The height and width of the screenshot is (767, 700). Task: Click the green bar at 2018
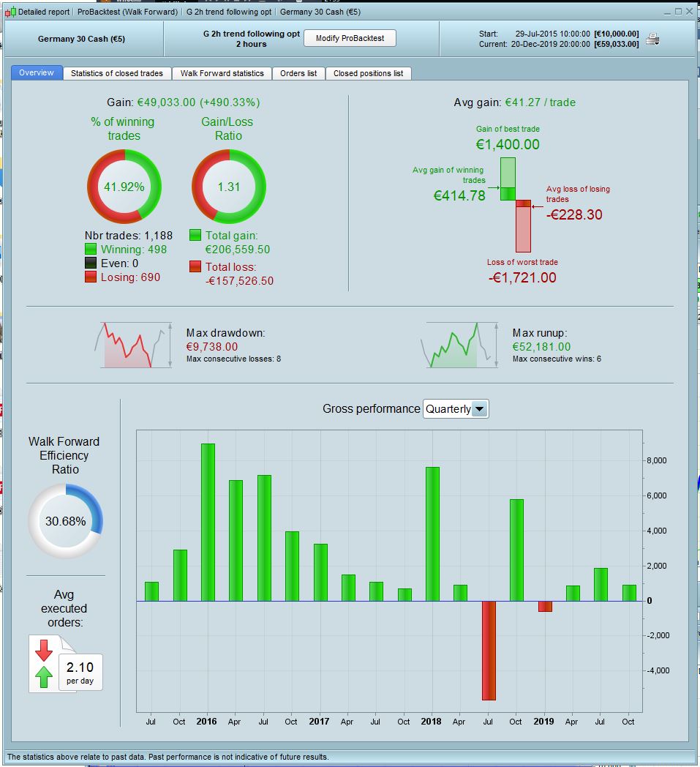click(432, 534)
